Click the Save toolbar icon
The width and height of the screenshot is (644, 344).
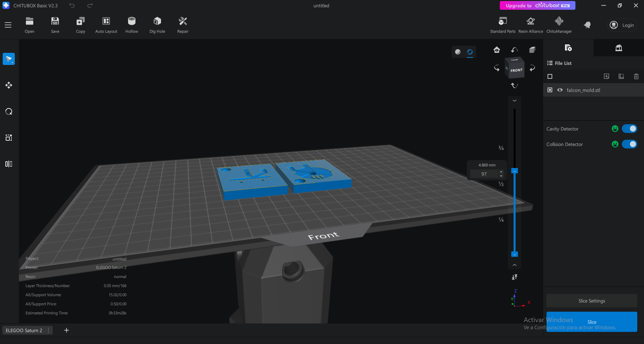pos(55,25)
